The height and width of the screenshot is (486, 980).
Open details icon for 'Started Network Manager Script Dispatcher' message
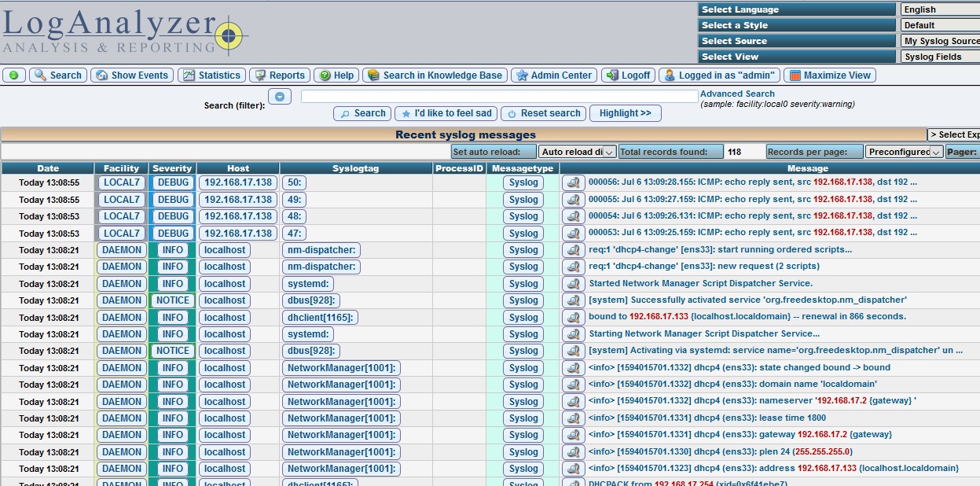[x=574, y=284]
